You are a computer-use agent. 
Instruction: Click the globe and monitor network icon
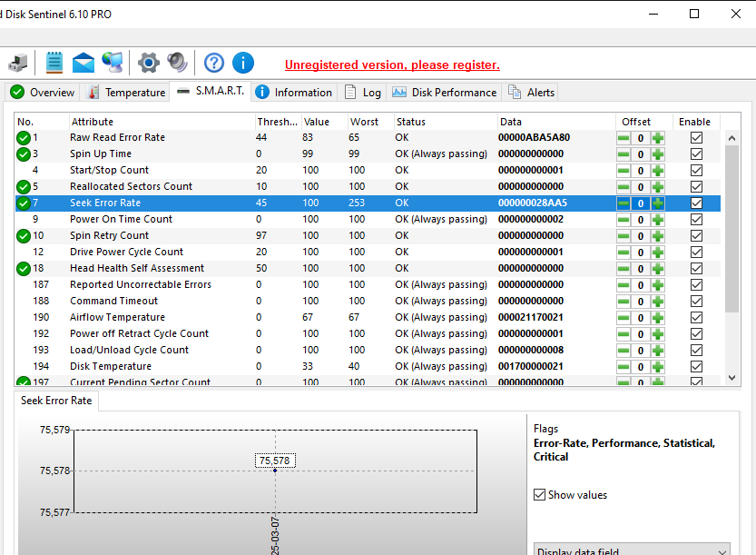(x=113, y=63)
